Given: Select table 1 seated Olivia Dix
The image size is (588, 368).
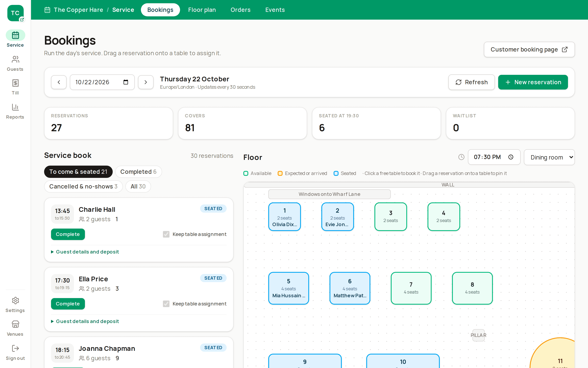Looking at the screenshot, I should point(285,217).
